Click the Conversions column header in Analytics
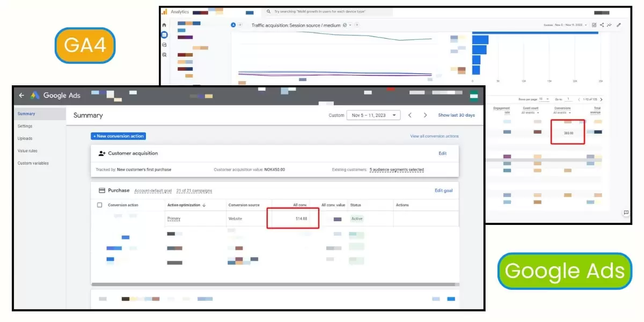Image resolution: width=644 pixels, height=322 pixels. [x=562, y=108]
